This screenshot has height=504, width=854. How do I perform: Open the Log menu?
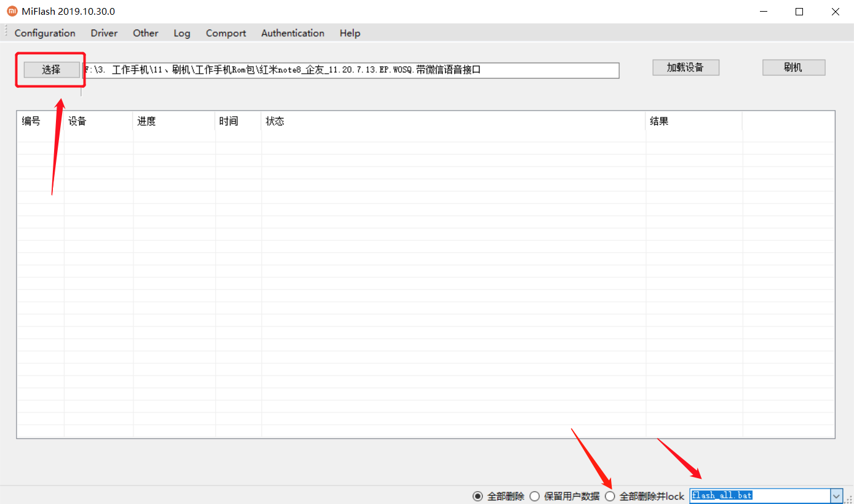(182, 33)
